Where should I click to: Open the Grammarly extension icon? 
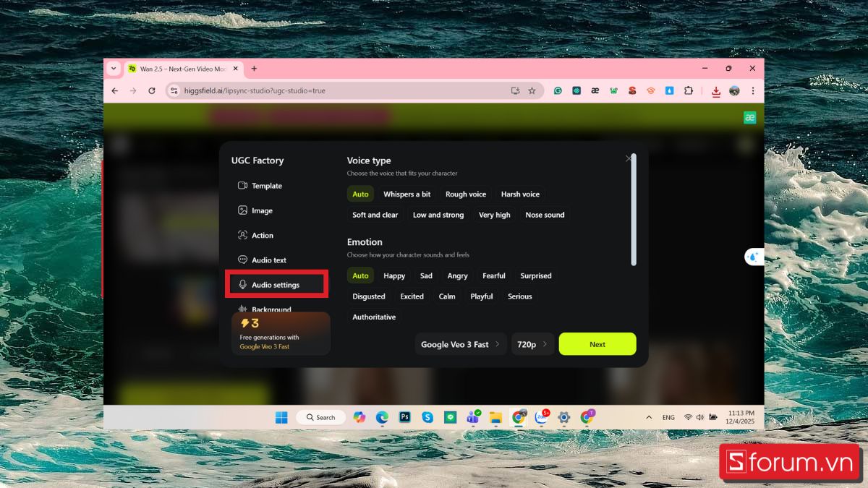tap(558, 90)
